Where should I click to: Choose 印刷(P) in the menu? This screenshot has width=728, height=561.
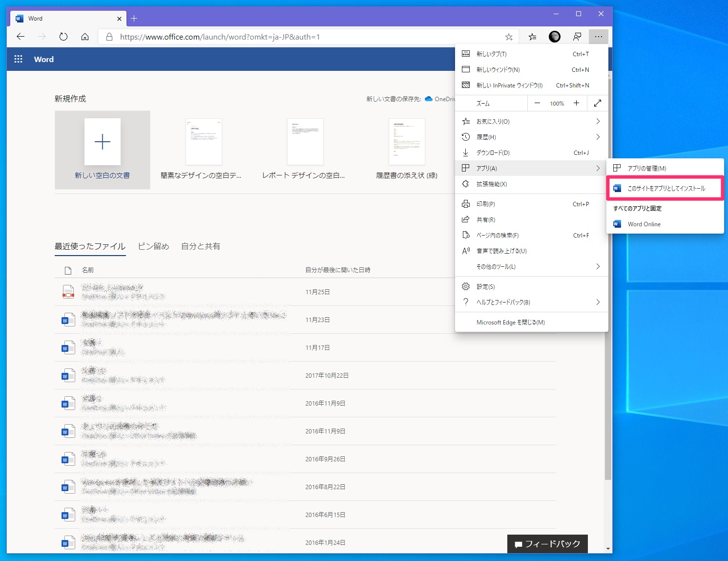[x=532, y=204]
